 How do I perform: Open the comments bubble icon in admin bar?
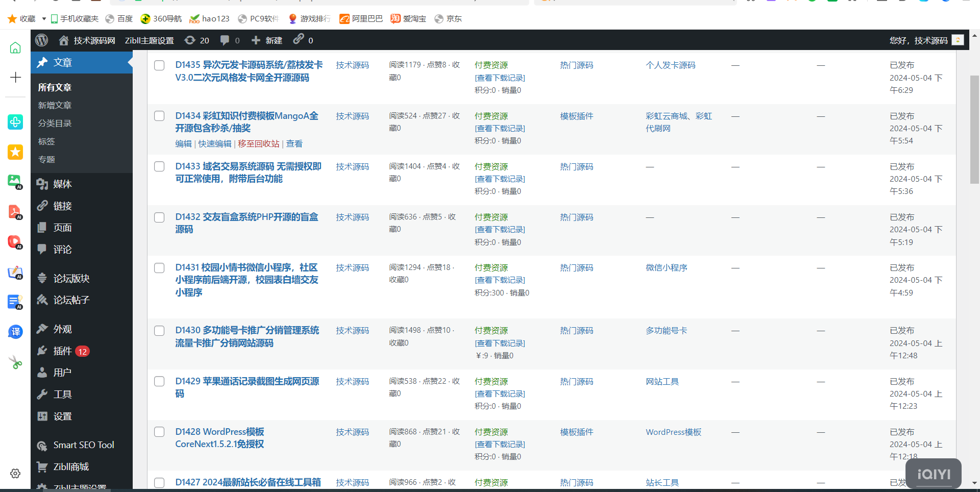tap(225, 40)
